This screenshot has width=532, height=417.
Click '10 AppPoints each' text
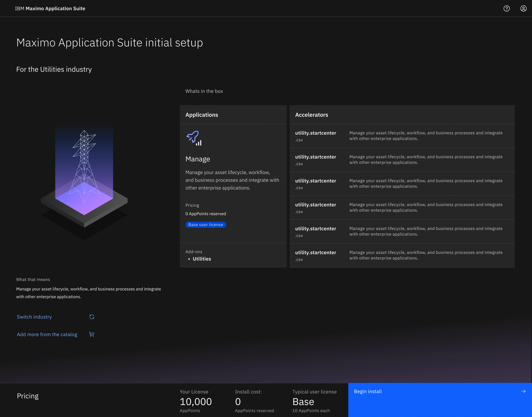(311, 411)
